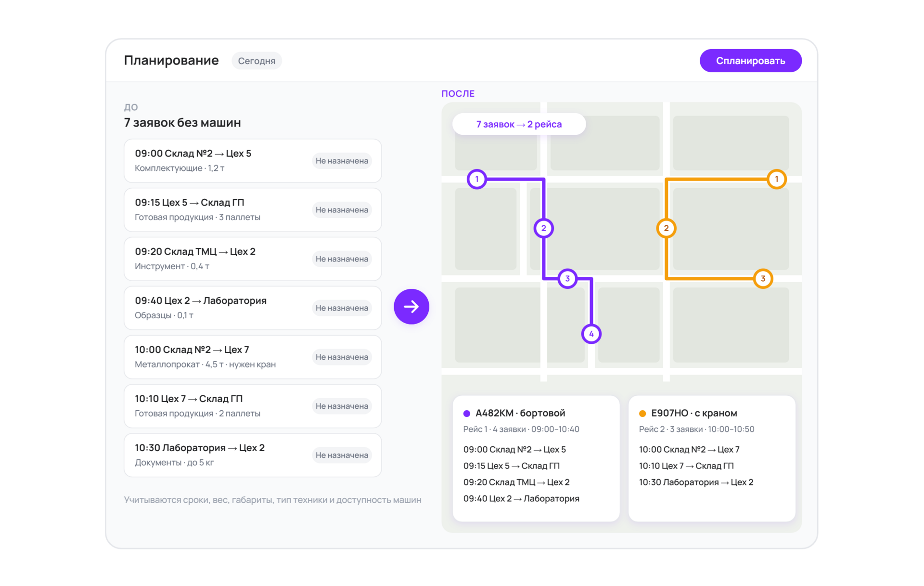The height and width of the screenshot is (586, 924).
Task: Click Рейс 1 · 4 заявки summary line
Action: (x=521, y=429)
